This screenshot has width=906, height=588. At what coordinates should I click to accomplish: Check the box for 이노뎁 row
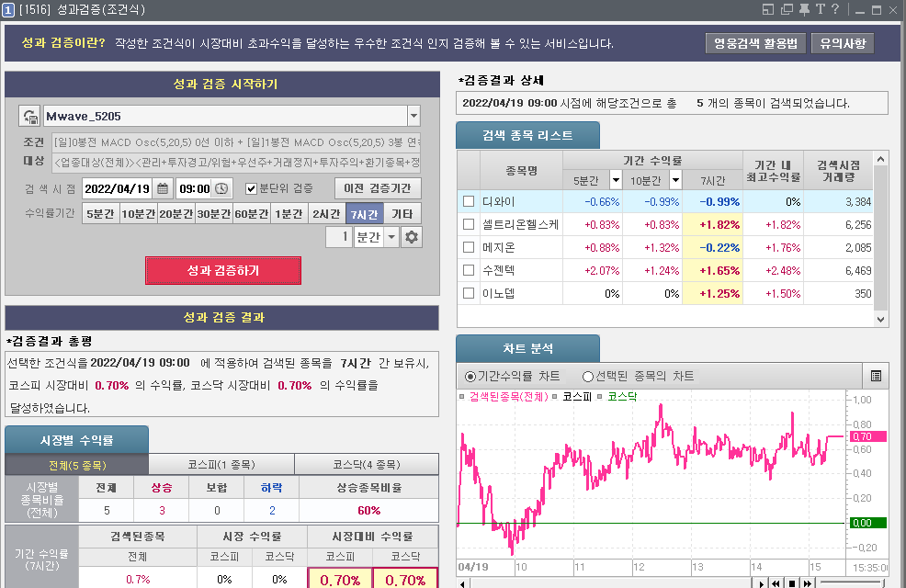point(469,293)
